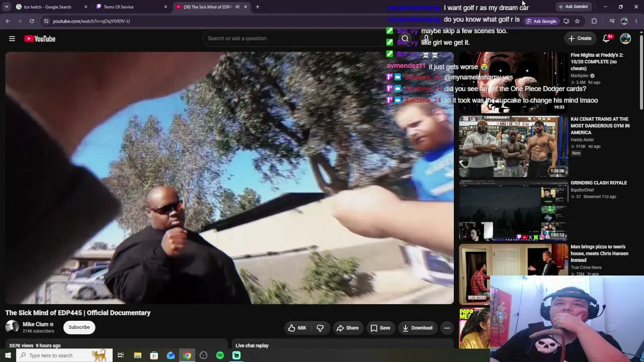Click the Markiplier channel name

click(580, 76)
